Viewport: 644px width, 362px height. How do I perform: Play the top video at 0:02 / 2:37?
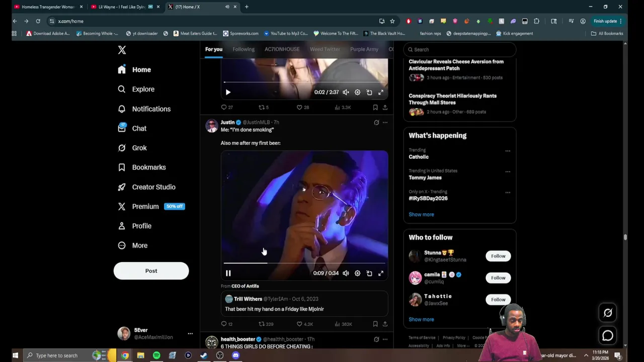coord(228,92)
